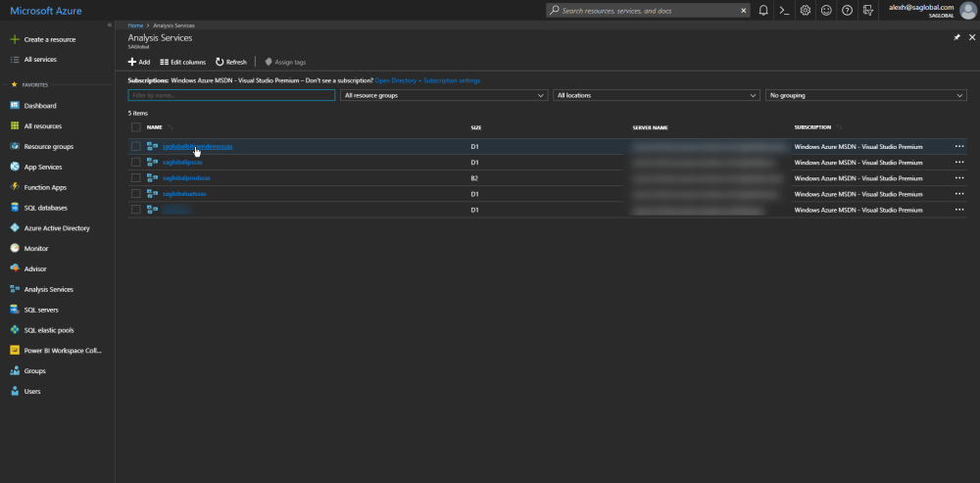980x483 pixels.
Task: Open ellipsis menu for saglobaluatssas row
Action: pyautogui.click(x=959, y=194)
